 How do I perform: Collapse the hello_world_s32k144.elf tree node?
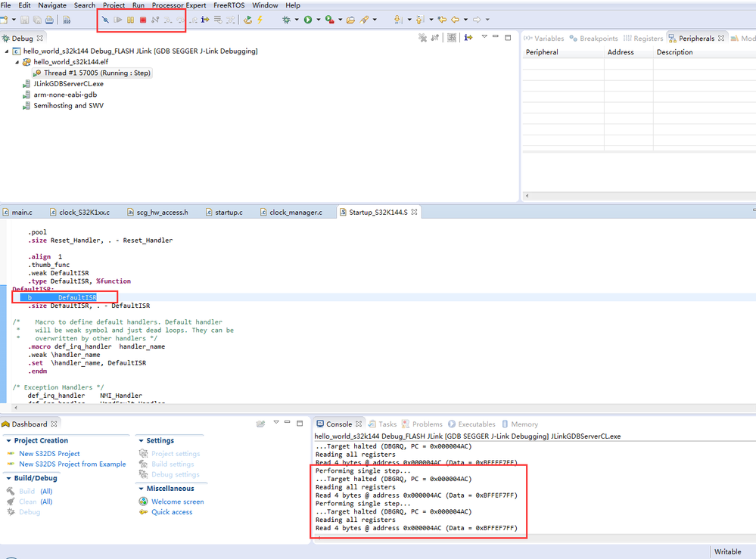17,62
